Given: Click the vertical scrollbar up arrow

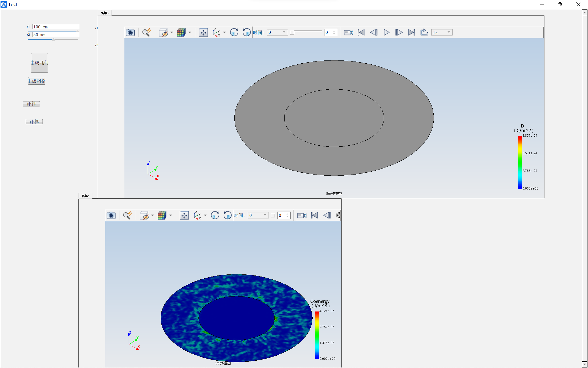Looking at the screenshot, I should click(x=585, y=12).
